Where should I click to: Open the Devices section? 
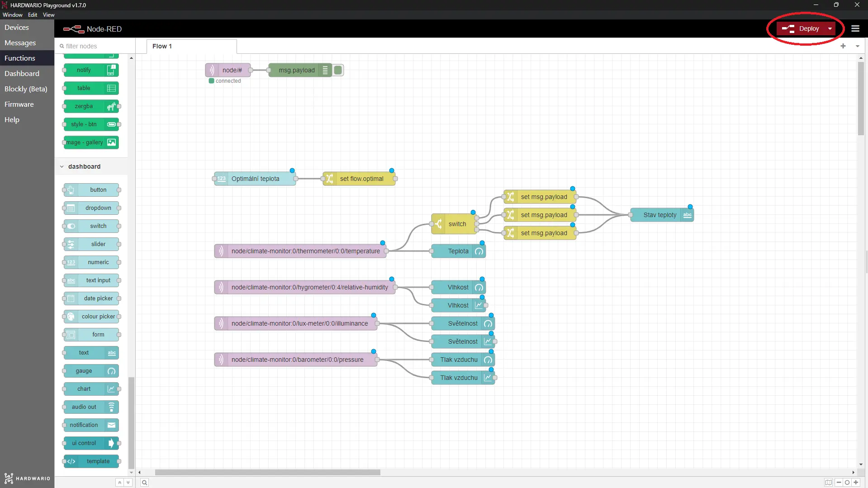point(27,27)
